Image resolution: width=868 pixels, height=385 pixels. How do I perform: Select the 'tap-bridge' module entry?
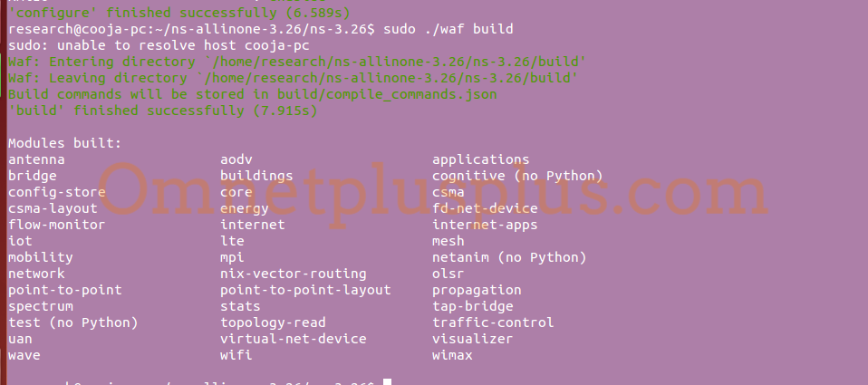473,306
